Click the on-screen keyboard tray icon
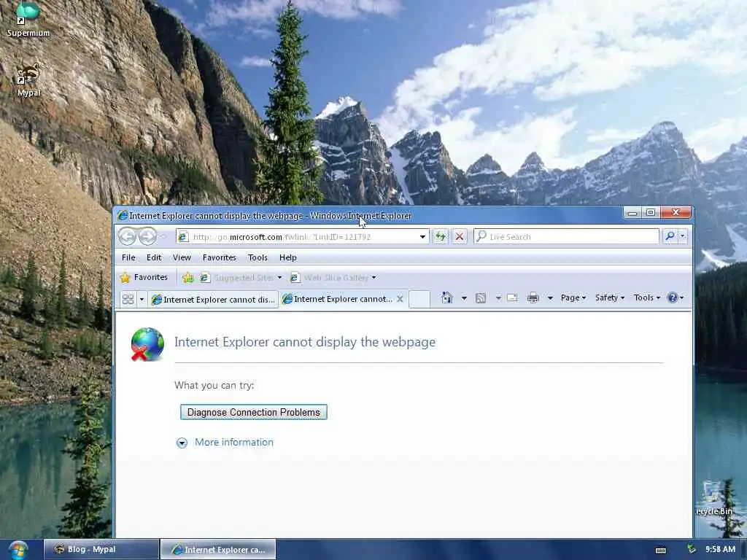747x560 pixels. [x=660, y=550]
